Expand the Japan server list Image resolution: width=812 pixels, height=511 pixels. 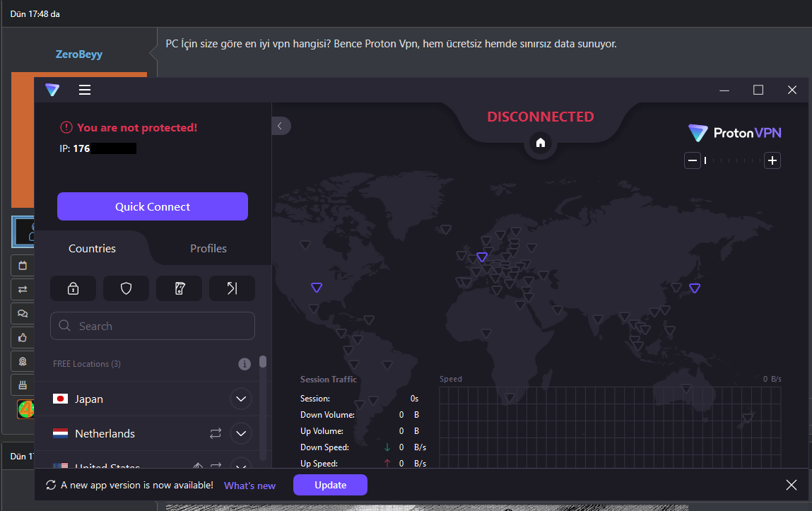pos(241,399)
